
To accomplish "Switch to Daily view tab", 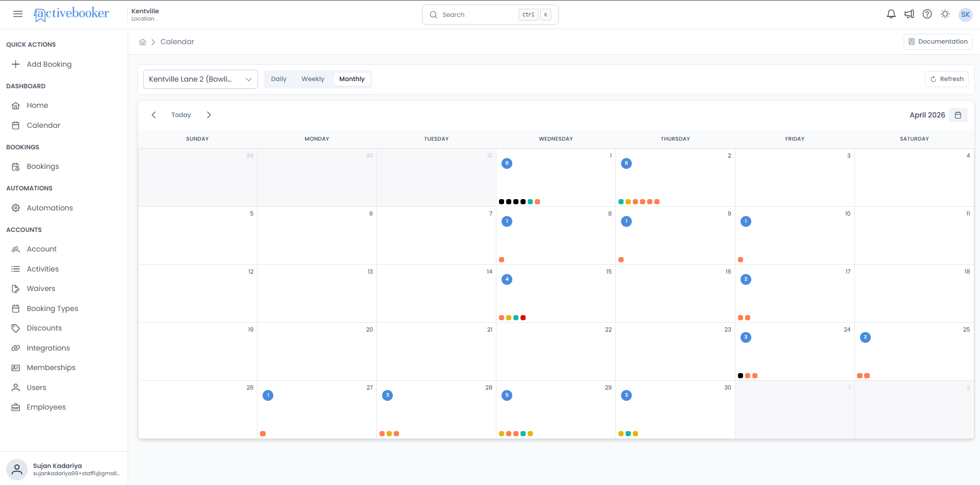I will [279, 79].
